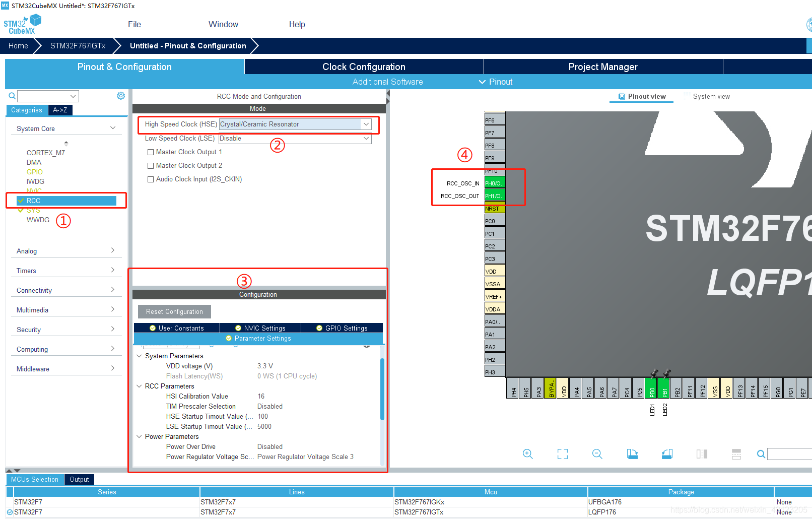
Task: Open the category search combo box
Action: pyautogui.click(x=48, y=96)
